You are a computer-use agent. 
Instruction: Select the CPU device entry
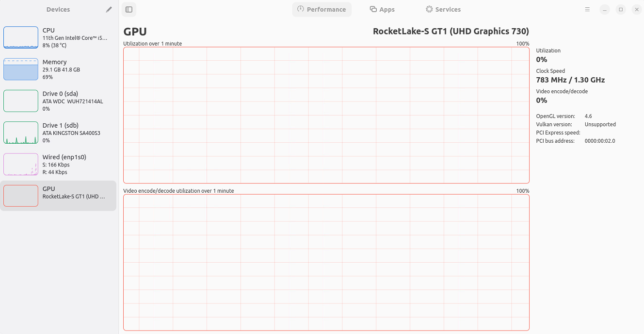click(x=58, y=37)
